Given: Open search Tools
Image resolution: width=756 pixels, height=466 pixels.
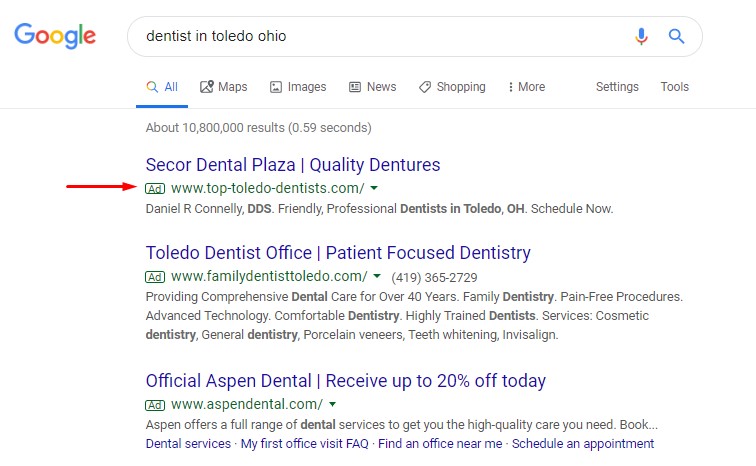Looking at the screenshot, I should pyautogui.click(x=675, y=87).
